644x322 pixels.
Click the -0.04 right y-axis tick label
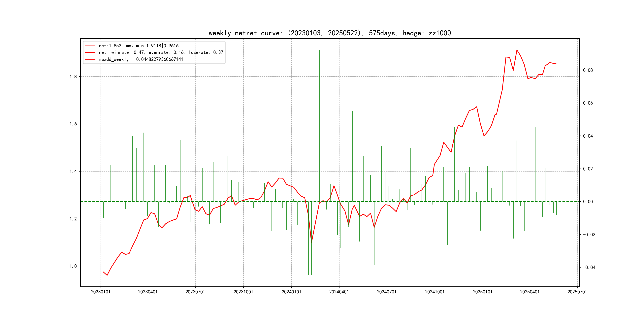(589, 268)
